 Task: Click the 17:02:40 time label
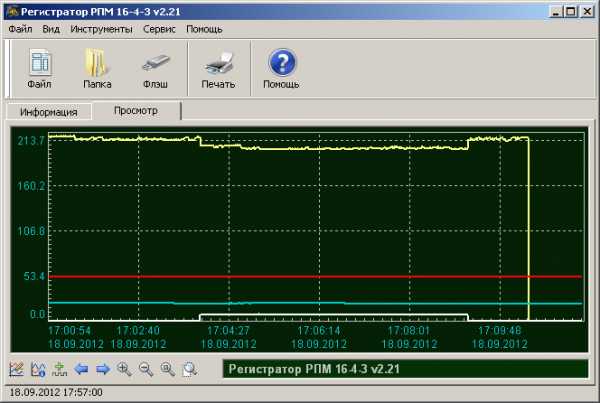point(138,330)
